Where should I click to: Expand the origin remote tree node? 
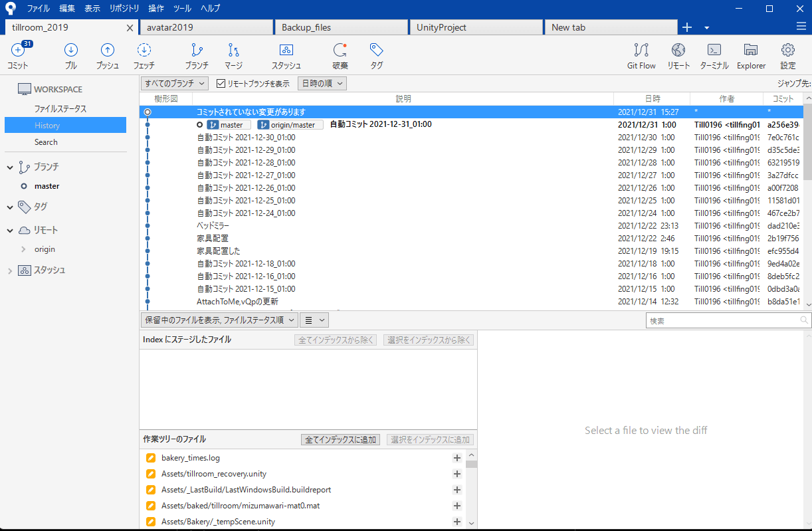(x=23, y=249)
